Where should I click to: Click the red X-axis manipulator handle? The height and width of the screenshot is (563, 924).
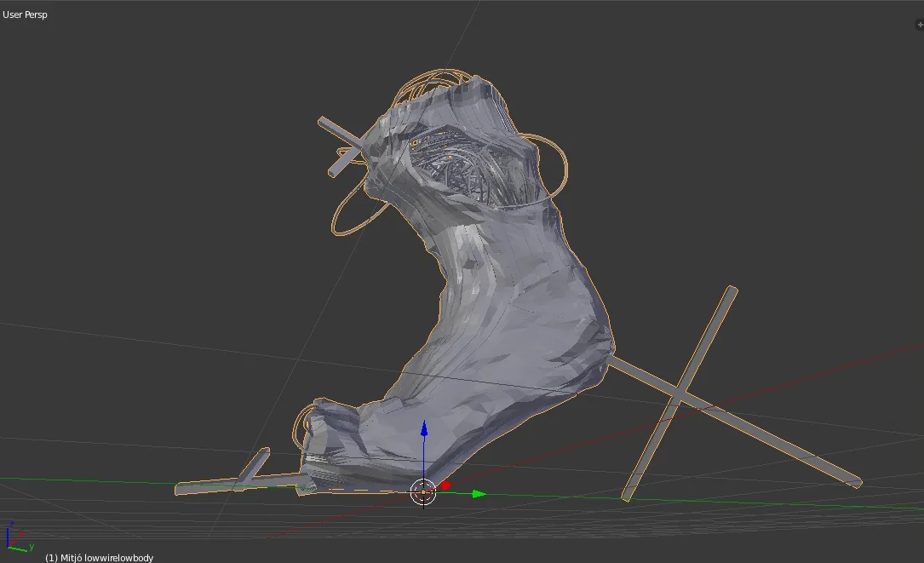[445, 485]
